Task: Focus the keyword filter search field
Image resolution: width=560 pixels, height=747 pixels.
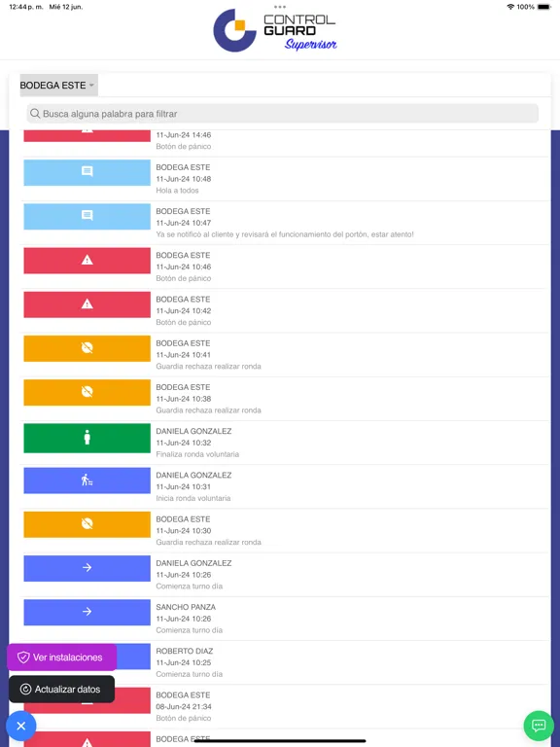Action: coord(282,114)
